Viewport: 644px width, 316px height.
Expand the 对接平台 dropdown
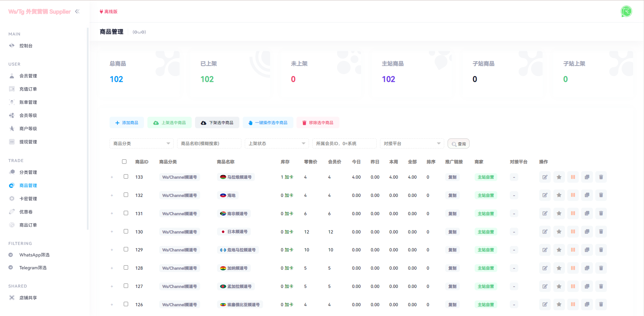point(412,143)
